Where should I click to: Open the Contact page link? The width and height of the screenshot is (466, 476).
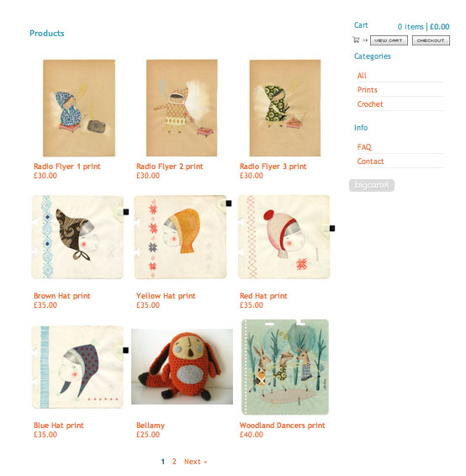(370, 161)
